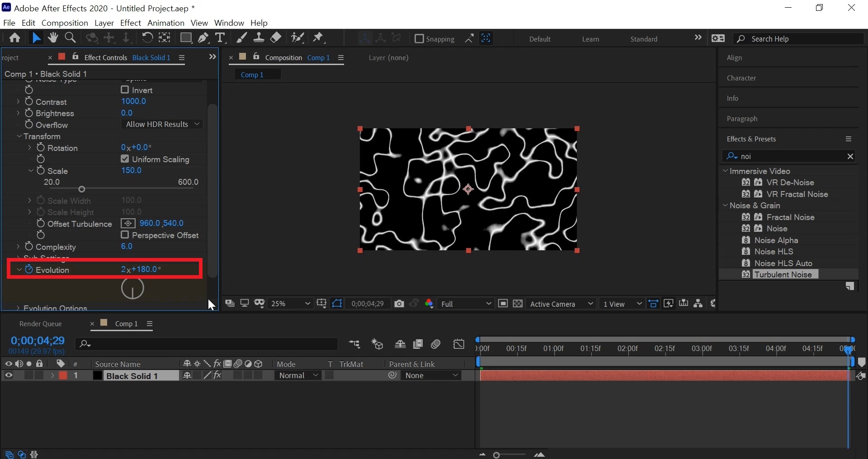Click the Graph Editor icon in timeline

(459, 345)
